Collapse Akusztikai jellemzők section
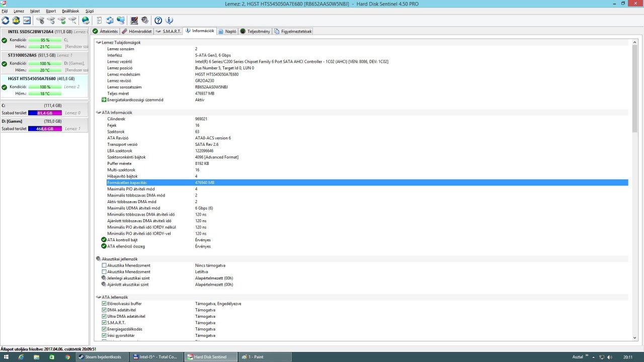644x362 pixels. tap(99, 259)
